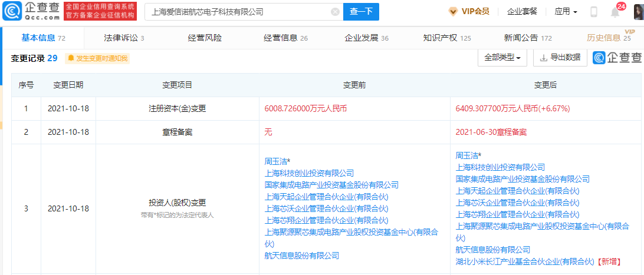Screen dimensions: 644x275
Task: Click the red 全国企业信用查询系统 banner
Action: [100, 11]
